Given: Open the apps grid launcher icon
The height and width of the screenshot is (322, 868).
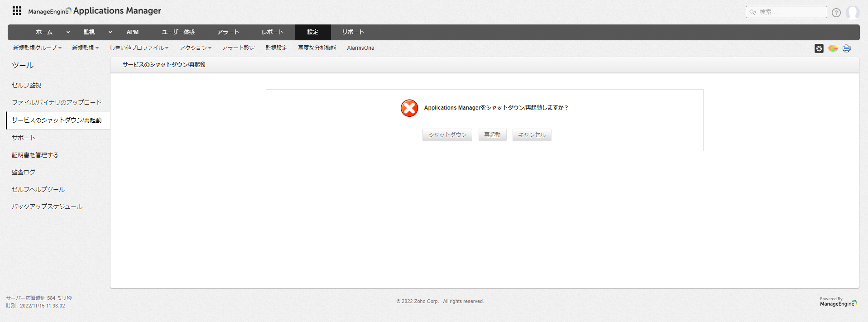Looking at the screenshot, I should [17, 11].
